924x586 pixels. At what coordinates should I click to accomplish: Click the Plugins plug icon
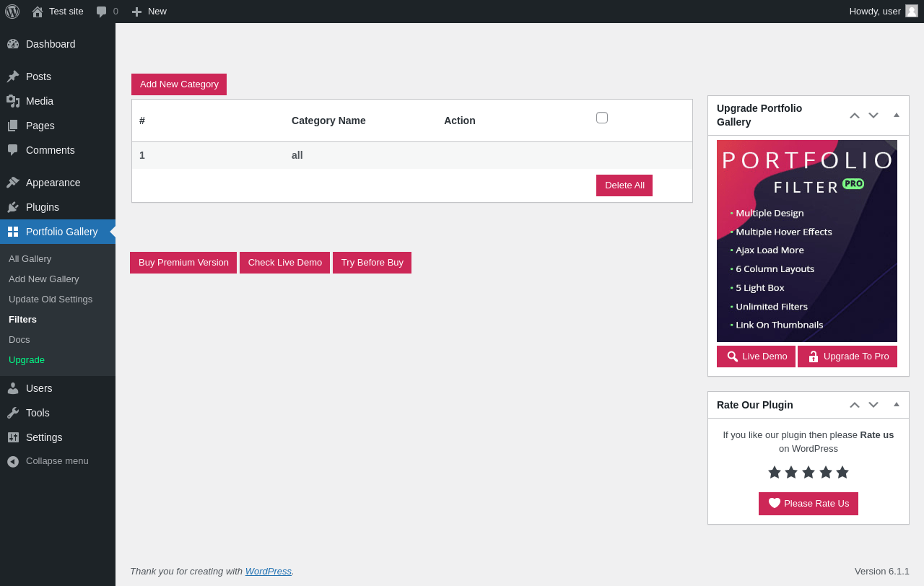[x=13, y=207]
